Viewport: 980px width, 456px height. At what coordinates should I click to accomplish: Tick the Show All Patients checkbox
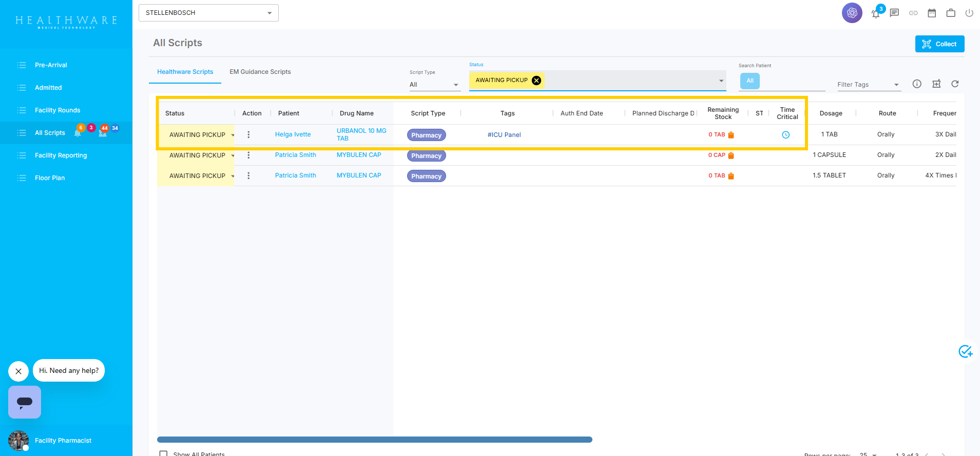point(163,453)
